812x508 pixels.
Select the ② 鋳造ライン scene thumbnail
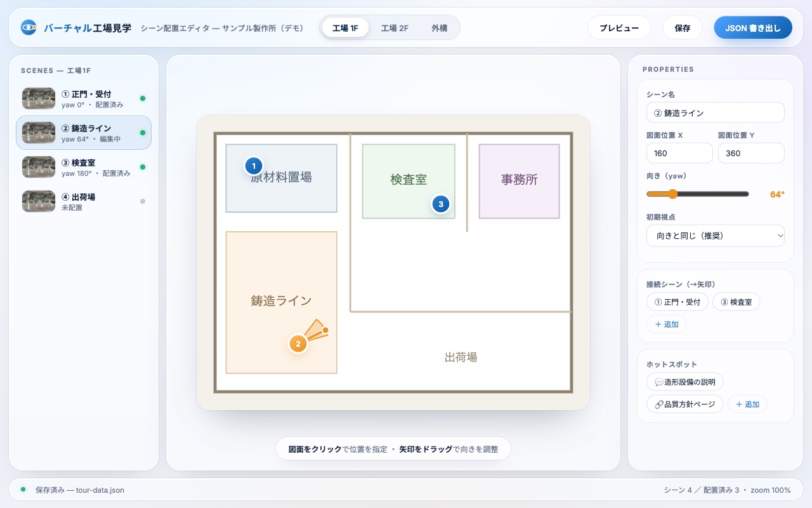click(x=39, y=133)
